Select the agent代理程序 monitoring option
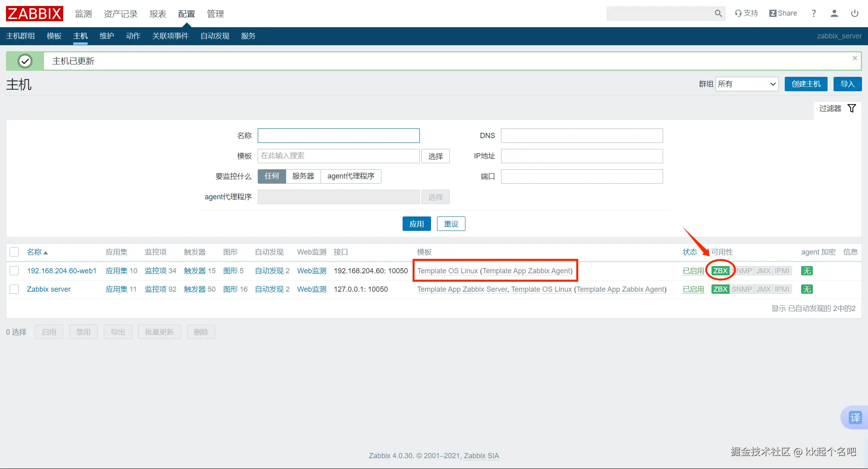Screen dimensions: 868x469 click(351, 176)
